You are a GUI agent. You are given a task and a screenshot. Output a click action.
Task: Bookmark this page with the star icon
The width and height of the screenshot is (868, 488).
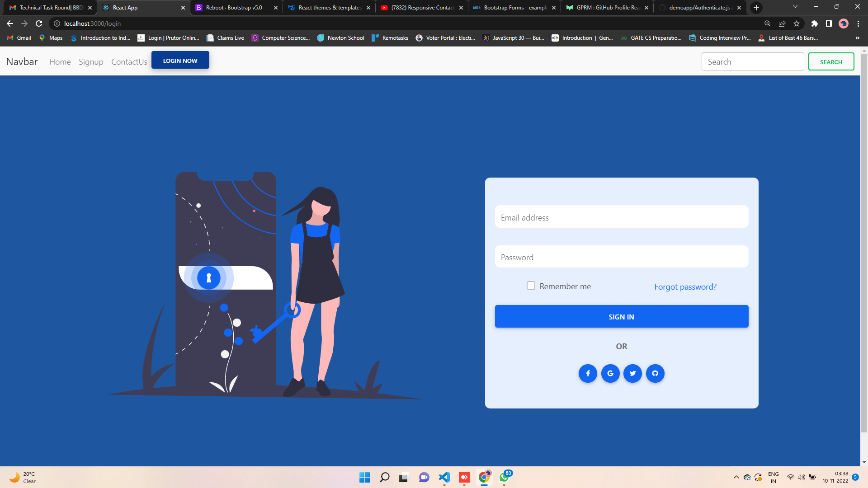(x=797, y=23)
